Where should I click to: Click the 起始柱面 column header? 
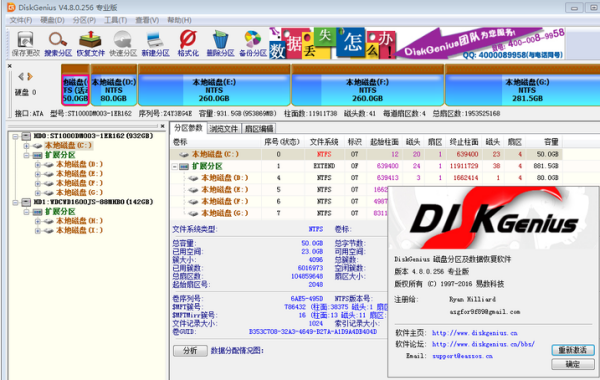point(384,142)
